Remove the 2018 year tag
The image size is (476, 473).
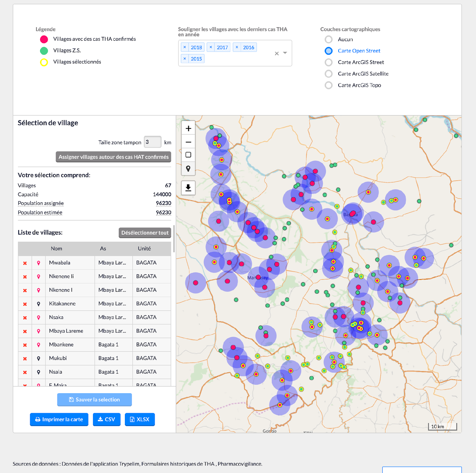pyautogui.click(x=185, y=47)
